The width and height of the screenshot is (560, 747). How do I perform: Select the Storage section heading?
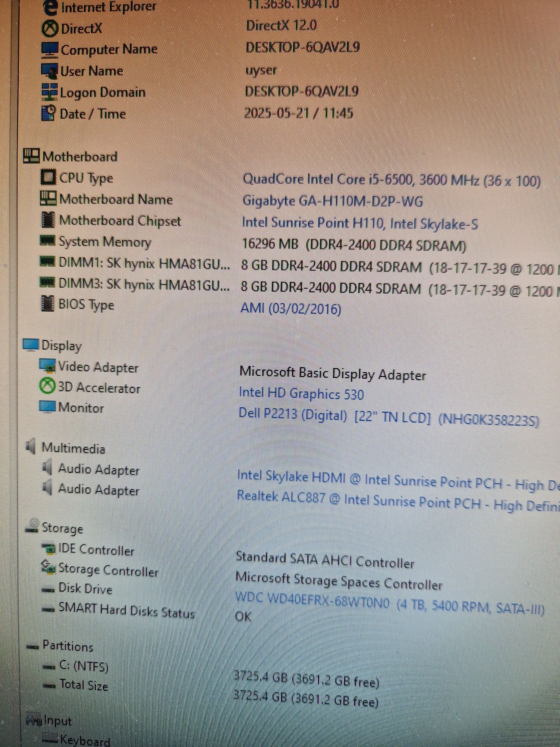(62, 528)
